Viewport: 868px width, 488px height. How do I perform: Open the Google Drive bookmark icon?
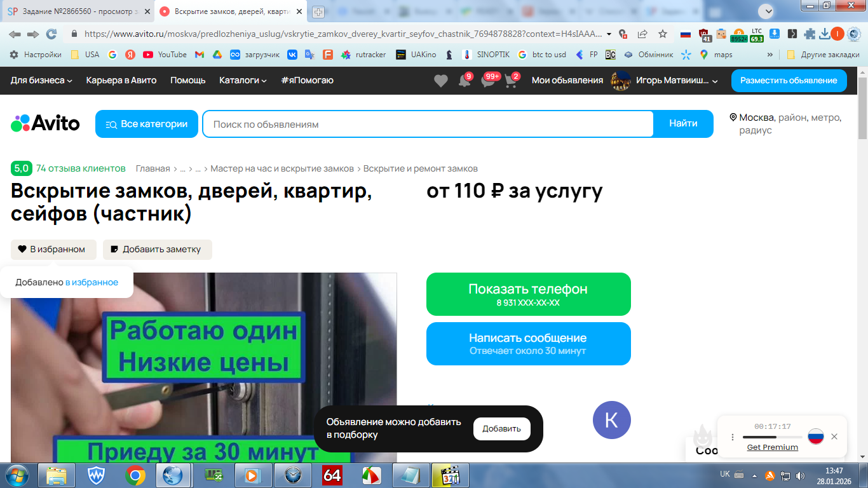click(x=217, y=55)
